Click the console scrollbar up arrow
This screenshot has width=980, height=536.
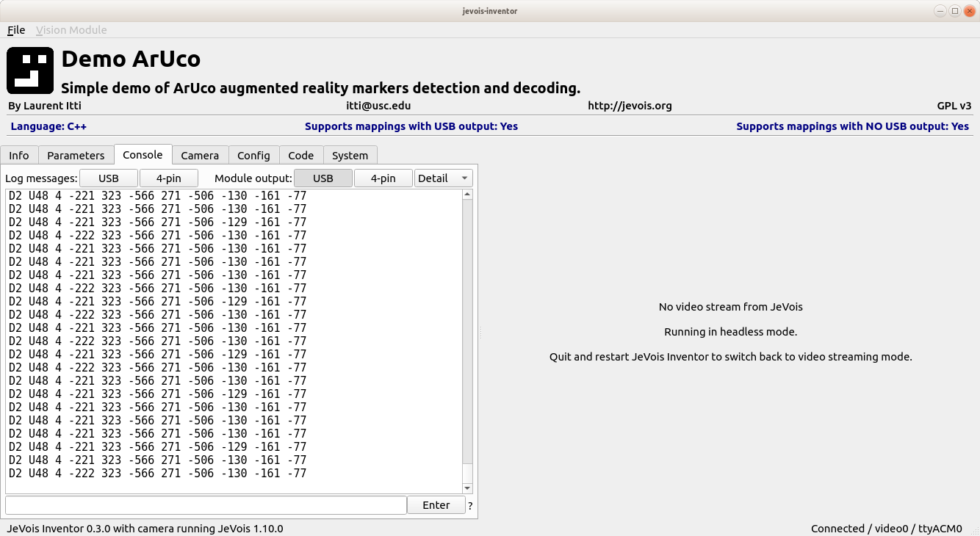point(467,195)
